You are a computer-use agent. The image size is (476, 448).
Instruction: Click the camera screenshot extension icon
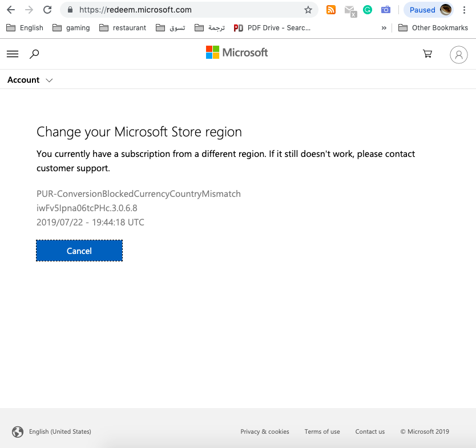(x=385, y=10)
